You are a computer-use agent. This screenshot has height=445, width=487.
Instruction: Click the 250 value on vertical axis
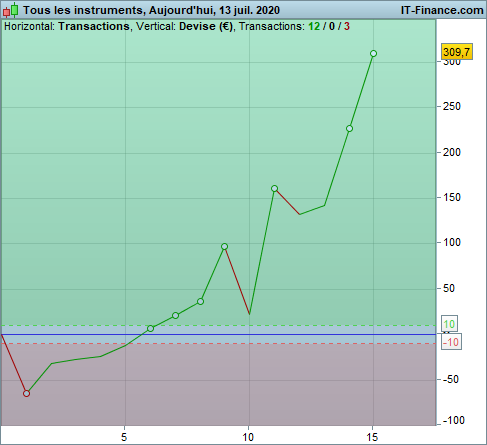[x=452, y=107]
